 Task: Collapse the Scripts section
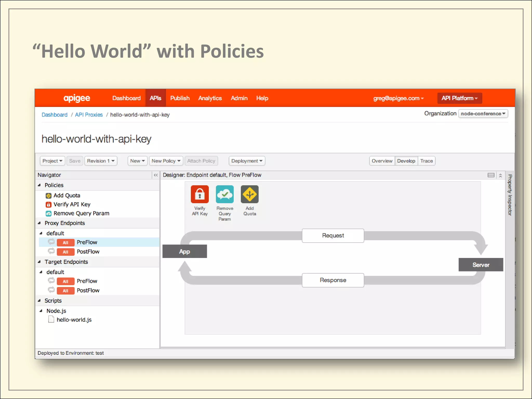(x=39, y=301)
